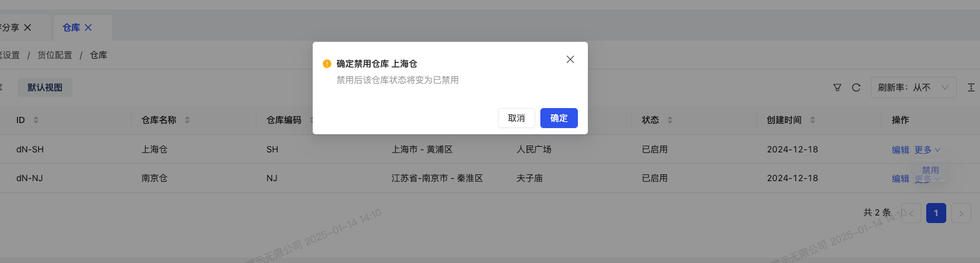Viewport: 980px width, 263px height.
Task: Open the filter icon in toolbar
Action: click(x=837, y=87)
